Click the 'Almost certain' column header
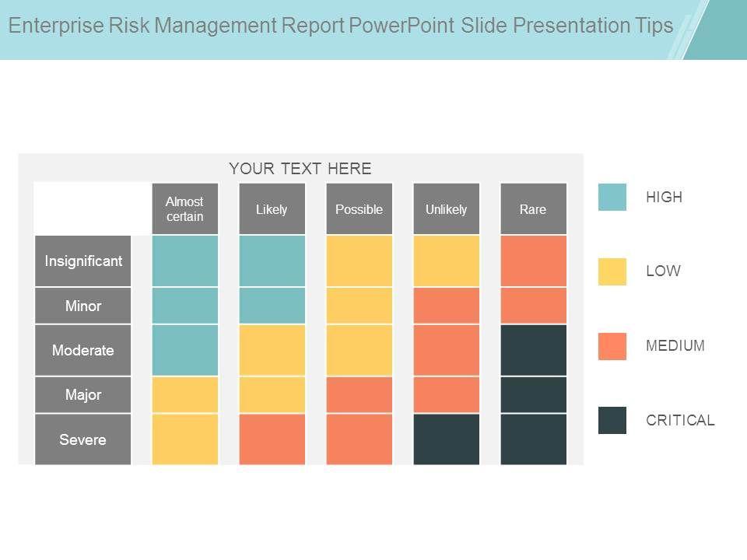Viewport: 747px width, 560px height. point(185,208)
